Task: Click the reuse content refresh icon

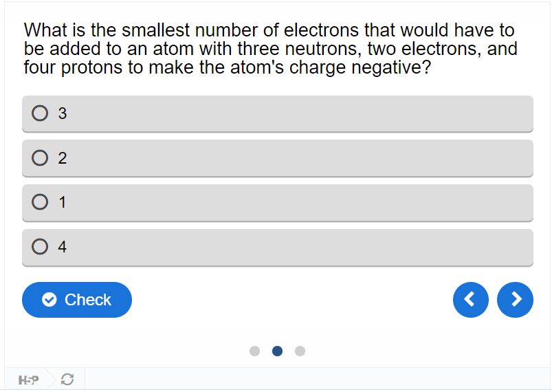Action: click(x=67, y=380)
